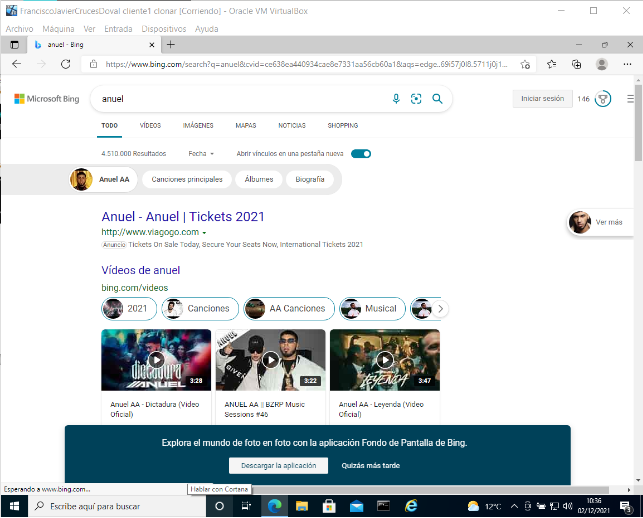Open Internet Explorer from taskbar
The image size is (643, 518).
point(411,506)
